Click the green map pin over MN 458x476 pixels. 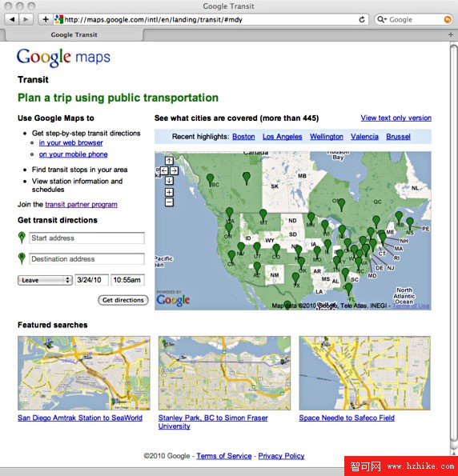311,218
